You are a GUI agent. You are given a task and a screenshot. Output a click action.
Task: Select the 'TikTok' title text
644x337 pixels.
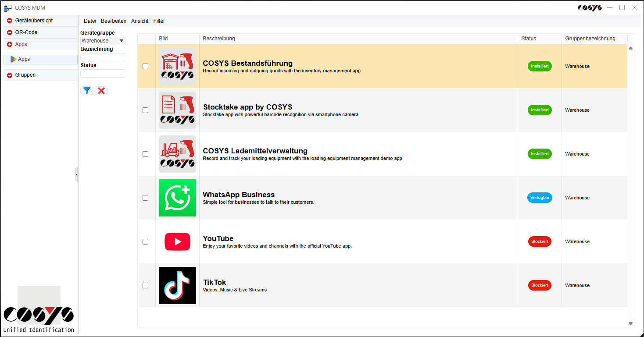tap(215, 282)
